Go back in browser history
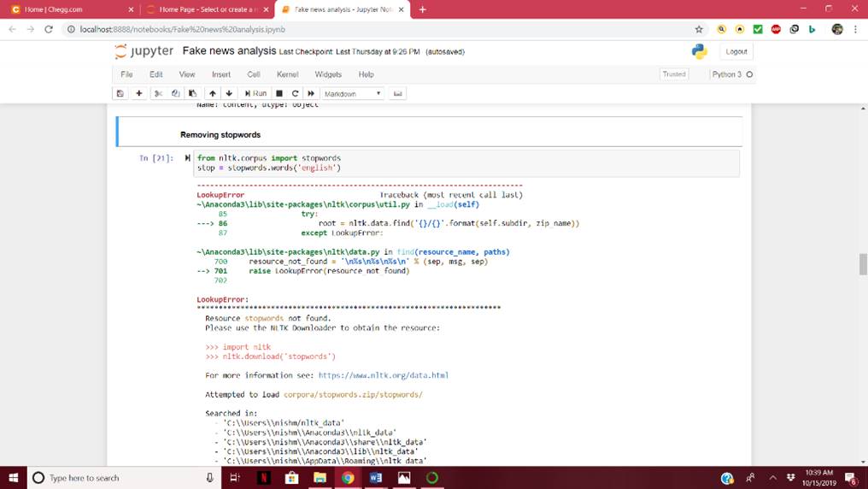 point(12,29)
